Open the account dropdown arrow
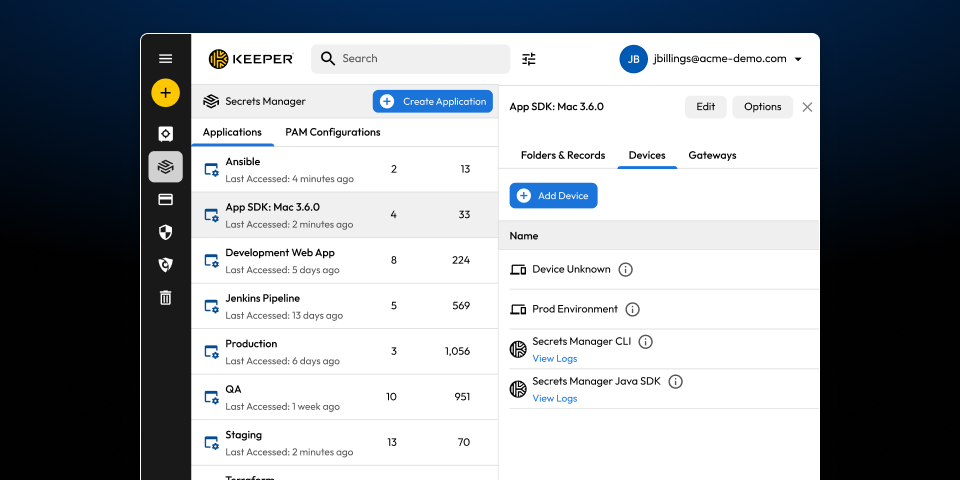 click(798, 59)
